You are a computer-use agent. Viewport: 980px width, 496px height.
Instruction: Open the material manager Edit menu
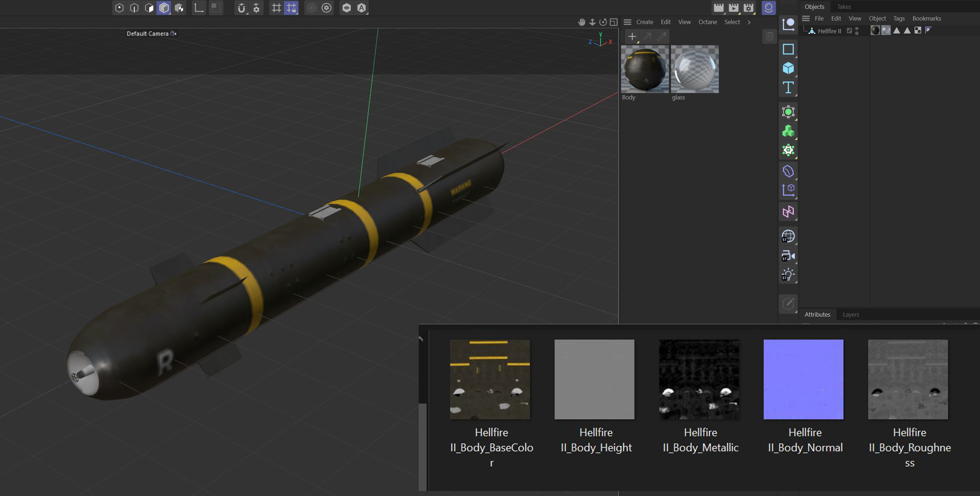666,22
